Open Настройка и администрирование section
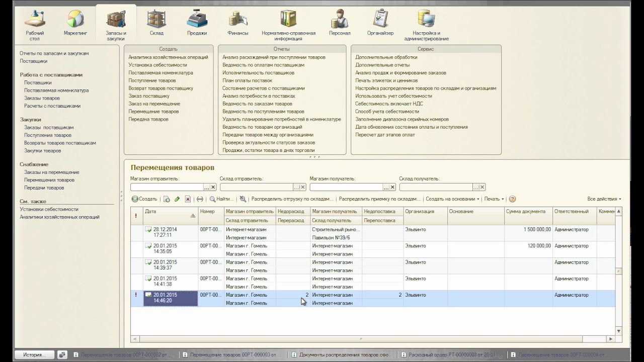Viewport: 644px width, 362px height. [x=426, y=24]
